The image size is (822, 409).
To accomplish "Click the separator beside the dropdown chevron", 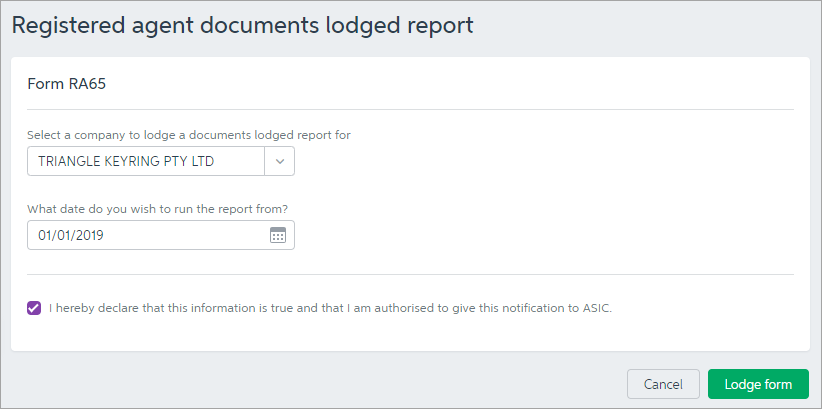I will (x=264, y=161).
